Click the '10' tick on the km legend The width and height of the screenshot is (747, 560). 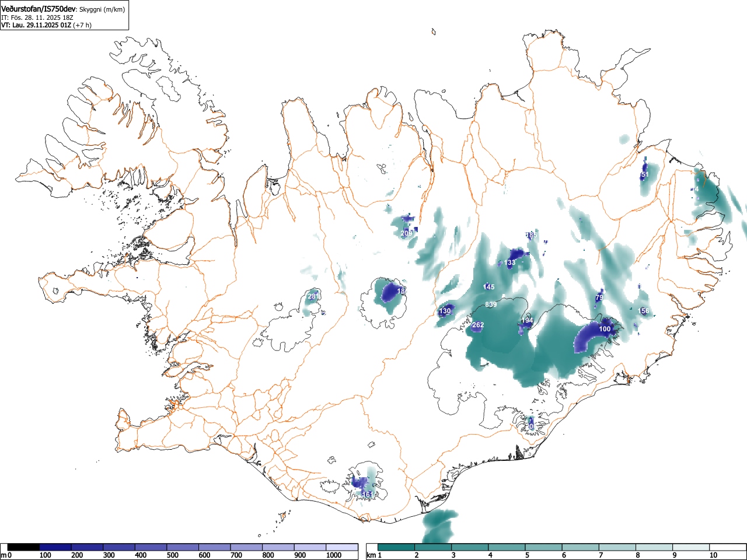(x=713, y=555)
